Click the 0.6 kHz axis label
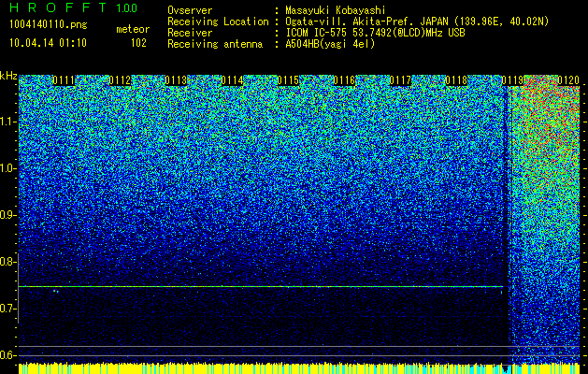588x374 pixels. click(7, 355)
